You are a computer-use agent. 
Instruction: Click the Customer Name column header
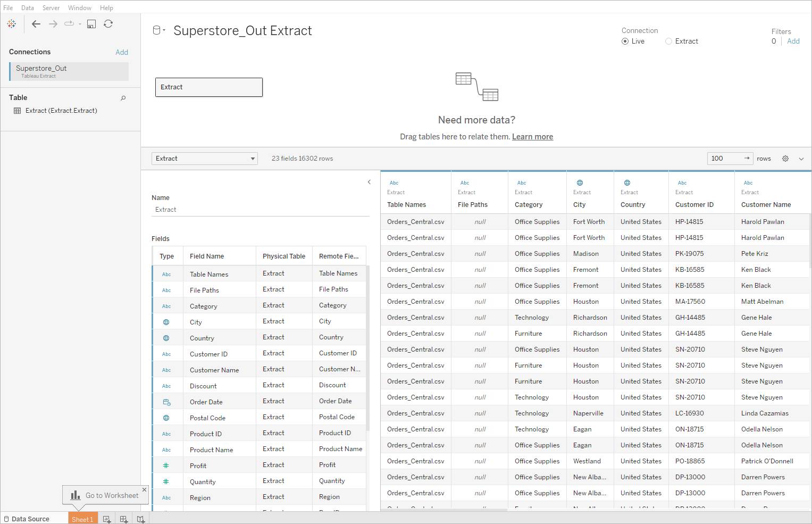click(x=766, y=205)
